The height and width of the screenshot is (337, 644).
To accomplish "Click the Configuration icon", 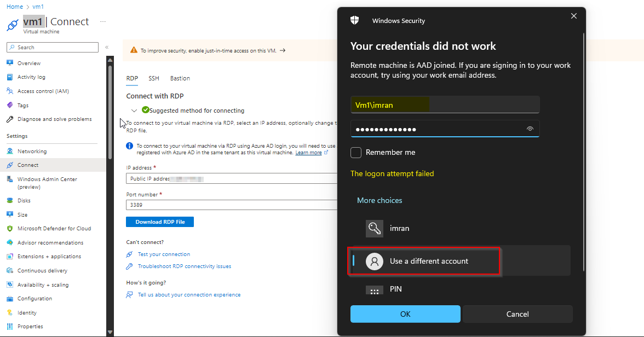I will (10, 298).
